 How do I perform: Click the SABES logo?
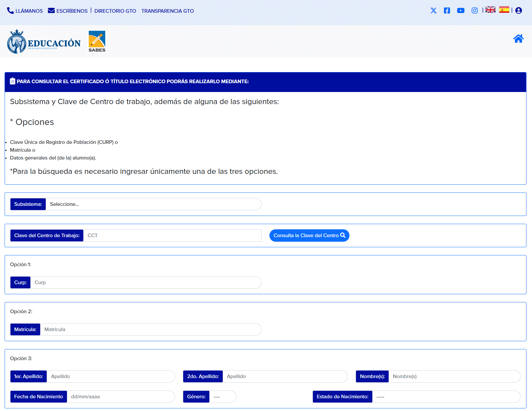pos(97,41)
